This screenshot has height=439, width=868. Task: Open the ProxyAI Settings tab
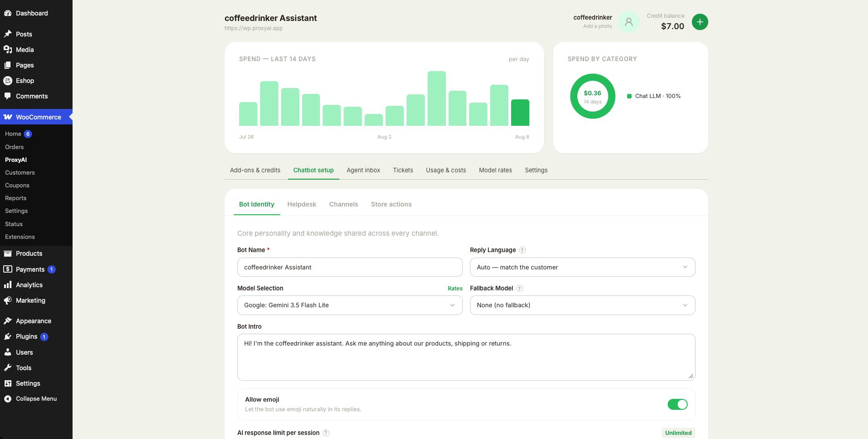tap(536, 170)
